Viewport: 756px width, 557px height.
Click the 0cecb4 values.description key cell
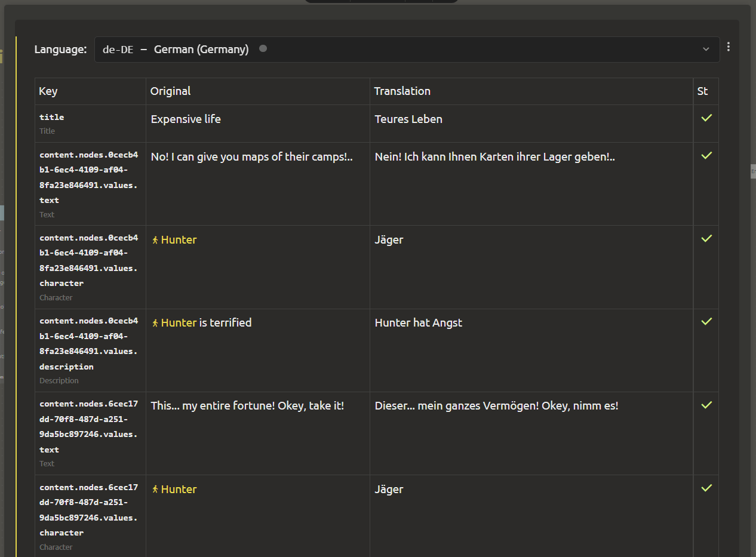tap(90, 350)
